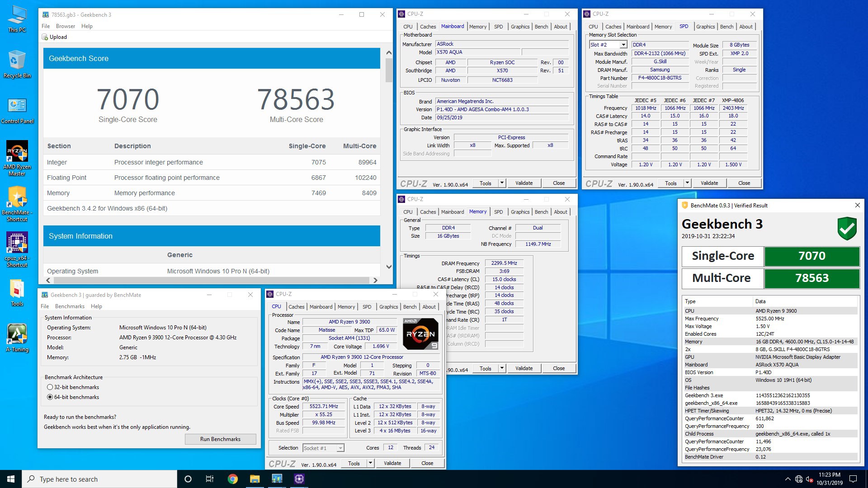The image size is (868, 488).
Task: Click the Ryzen 9 logo in CPU-Z
Action: (420, 334)
